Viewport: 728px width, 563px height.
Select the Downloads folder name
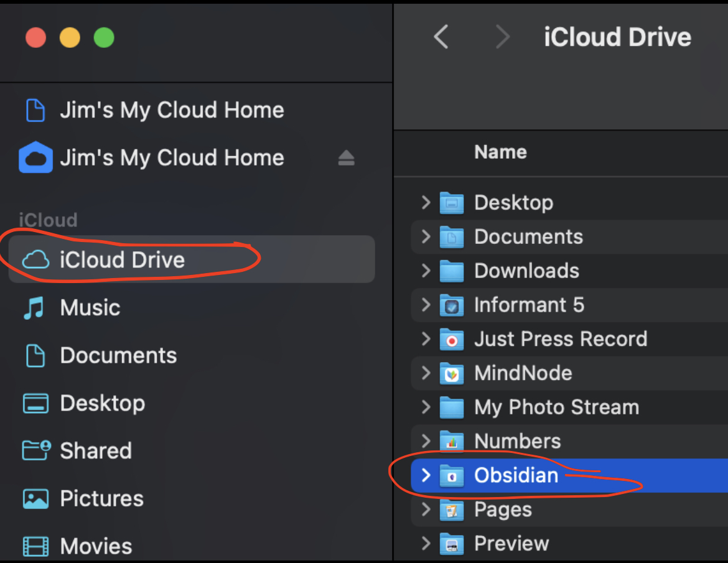click(x=526, y=271)
